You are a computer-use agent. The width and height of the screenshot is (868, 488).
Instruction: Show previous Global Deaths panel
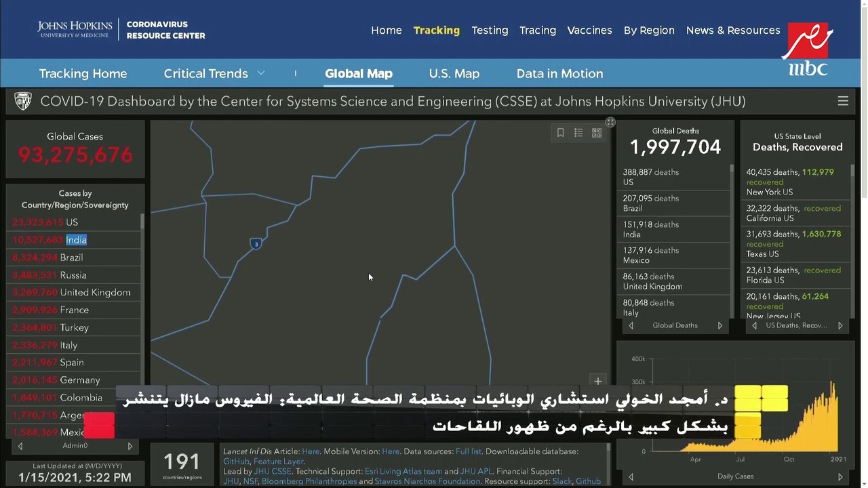pyautogui.click(x=631, y=325)
